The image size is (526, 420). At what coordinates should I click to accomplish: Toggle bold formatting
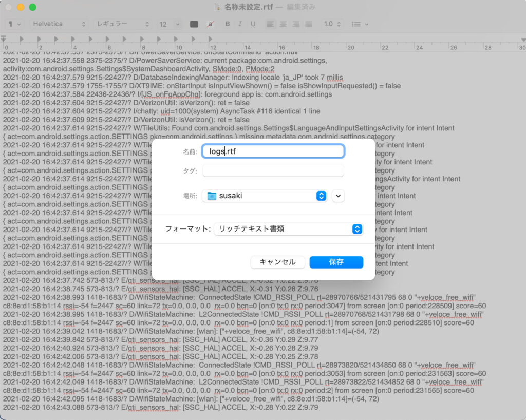click(x=228, y=24)
